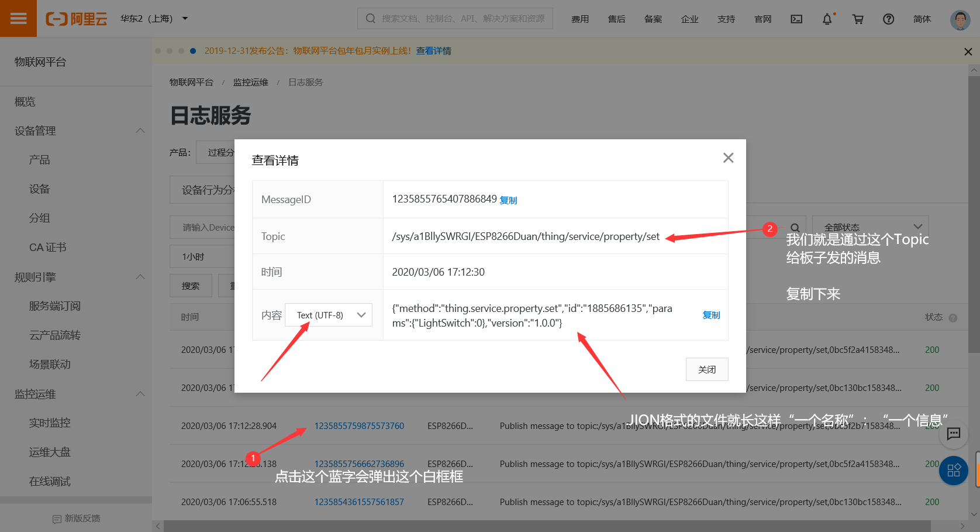
Task: Copy the message content JSON
Action: point(711,315)
